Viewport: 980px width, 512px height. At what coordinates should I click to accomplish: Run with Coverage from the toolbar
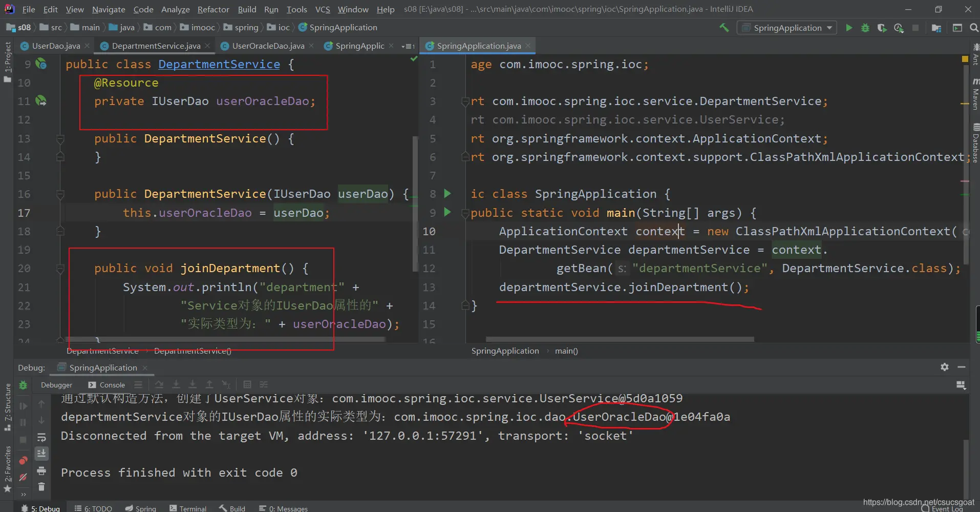click(882, 28)
